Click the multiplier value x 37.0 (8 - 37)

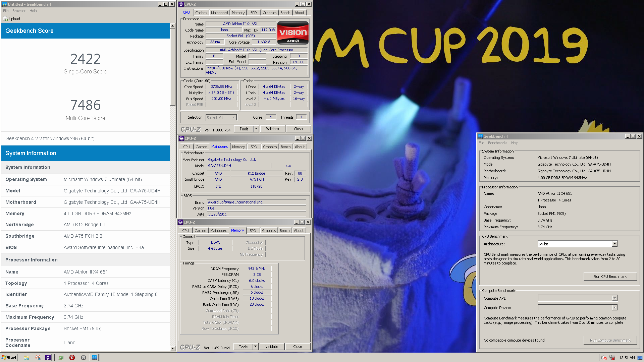(x=221, y=93)
